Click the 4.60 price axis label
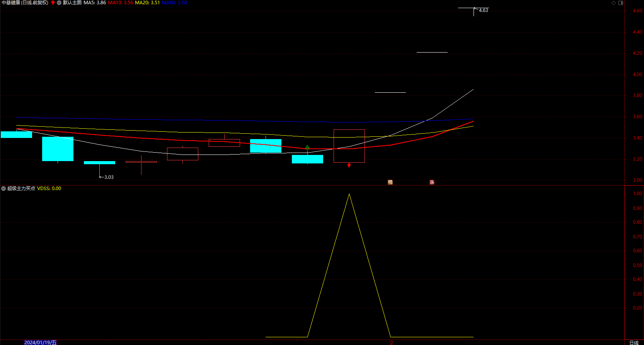 (x=637, y=11)
